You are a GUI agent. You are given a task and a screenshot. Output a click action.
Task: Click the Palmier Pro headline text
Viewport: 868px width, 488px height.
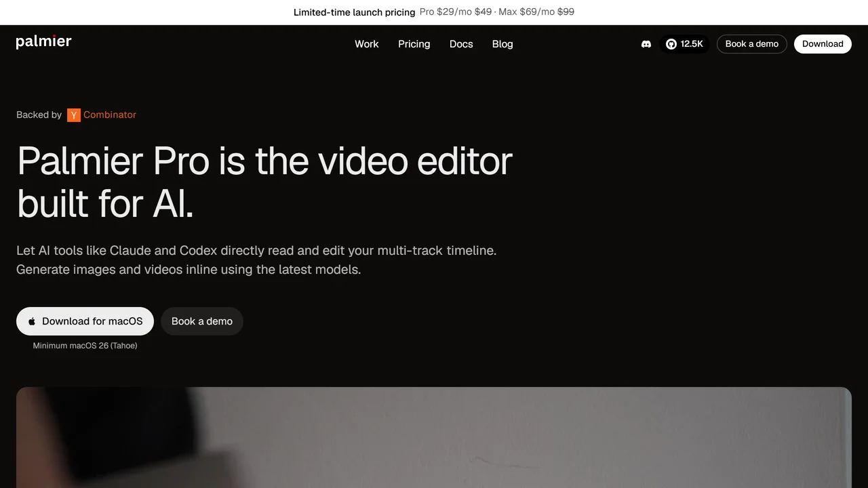(264, 182)
